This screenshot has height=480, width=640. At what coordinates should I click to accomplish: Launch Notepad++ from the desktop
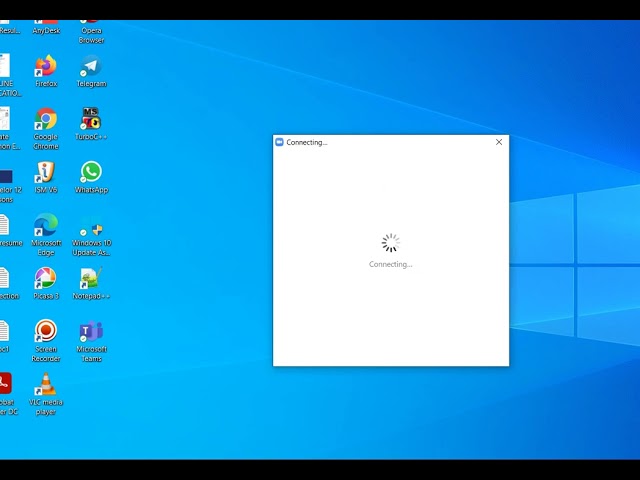[91, 279]
